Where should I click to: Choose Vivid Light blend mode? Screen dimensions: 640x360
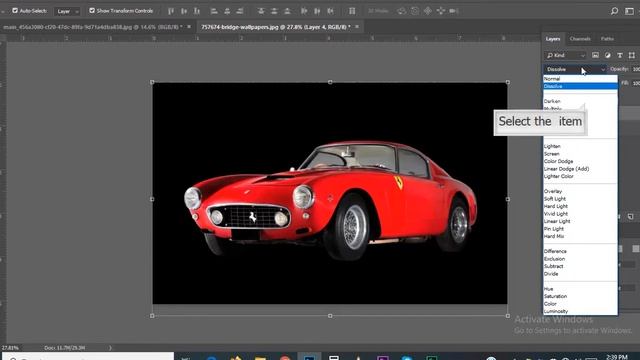[580, 213]
